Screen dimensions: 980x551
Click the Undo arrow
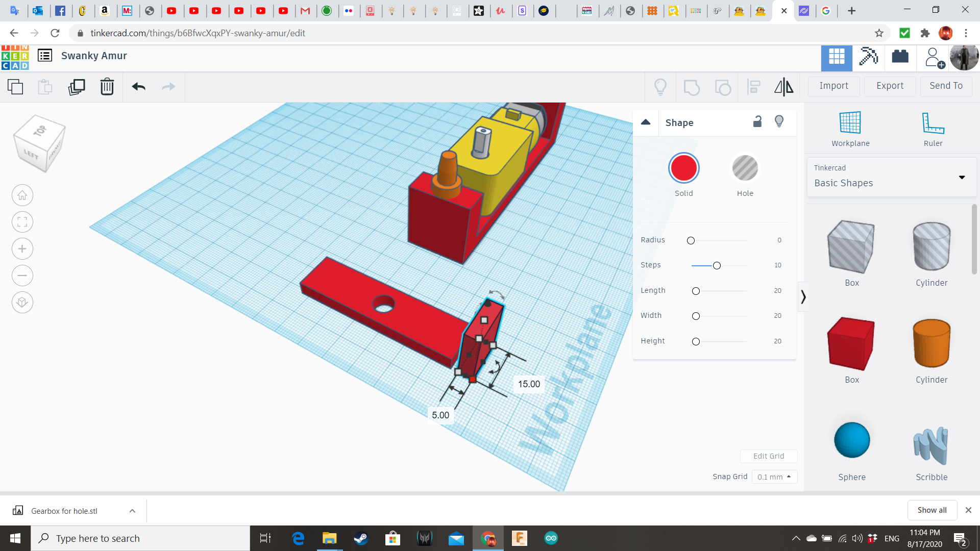pyautogui.click(x=138, y=87)
